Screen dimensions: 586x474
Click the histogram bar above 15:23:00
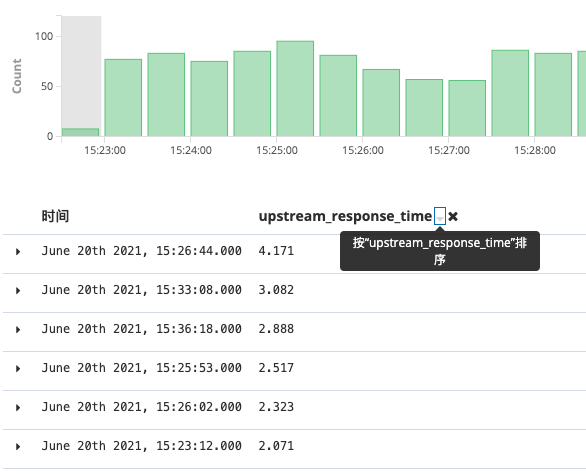tap(123, 98)
